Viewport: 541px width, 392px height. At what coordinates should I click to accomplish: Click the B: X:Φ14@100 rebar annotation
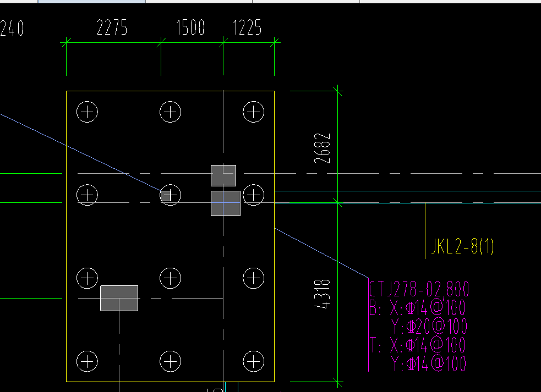click(x=417, y=307)
